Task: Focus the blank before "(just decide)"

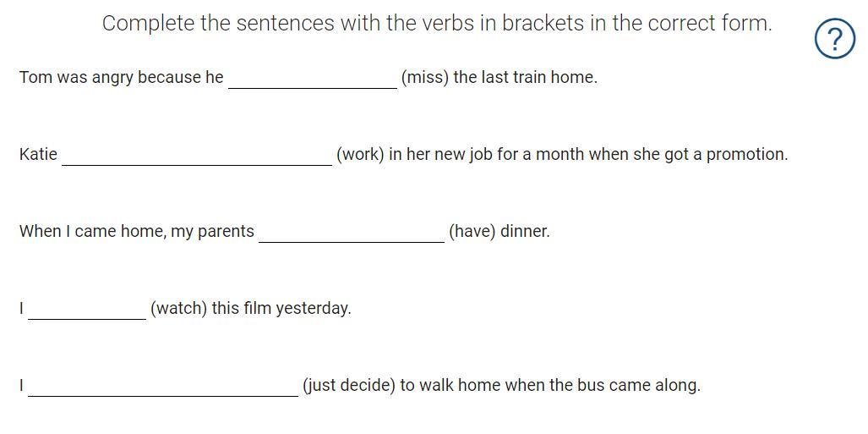Action: click(x=163, y=386)
